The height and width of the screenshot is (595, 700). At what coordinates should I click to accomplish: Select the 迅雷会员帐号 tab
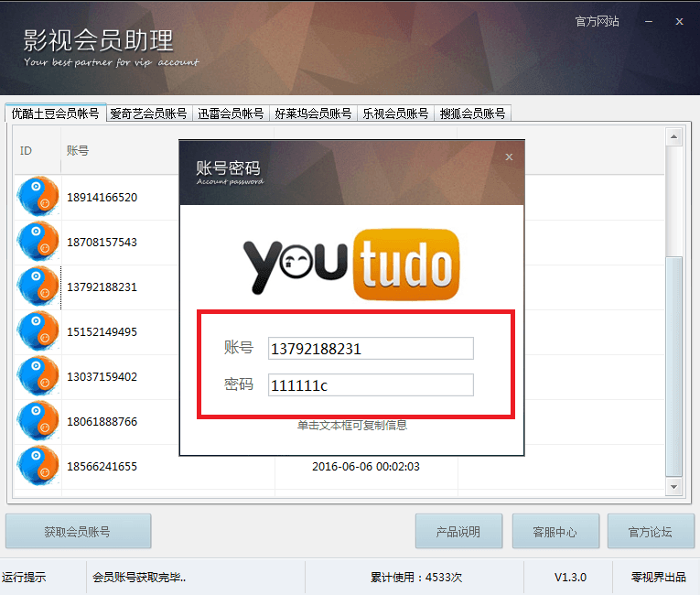pyautogui.click(x=231, y=114)
